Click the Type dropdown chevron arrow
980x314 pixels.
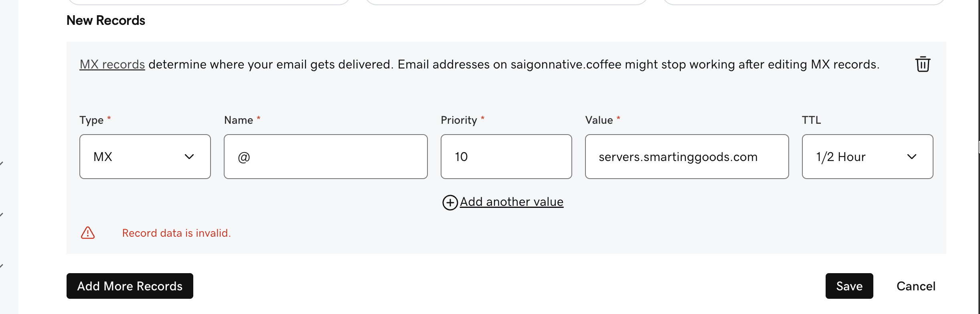[x=189, y=157]
